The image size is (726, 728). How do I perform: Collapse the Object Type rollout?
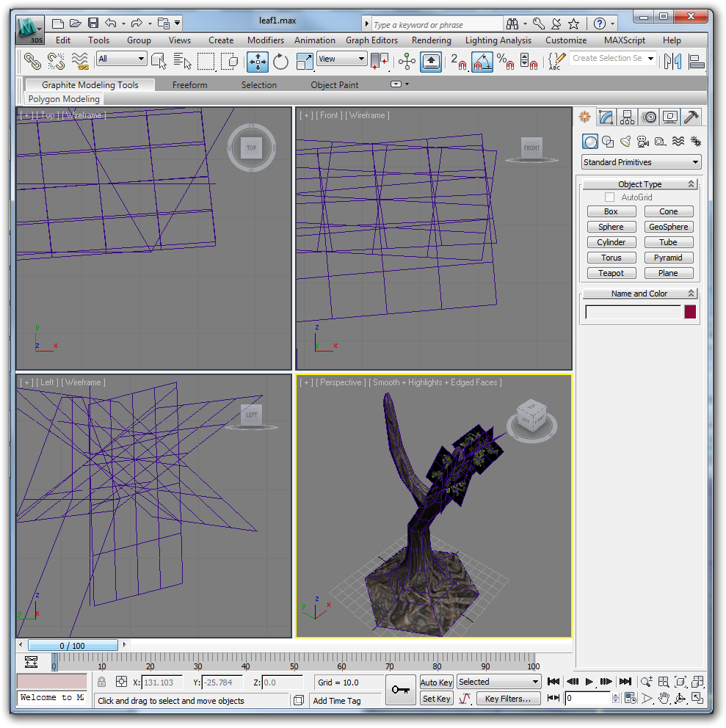pos(639,184)
